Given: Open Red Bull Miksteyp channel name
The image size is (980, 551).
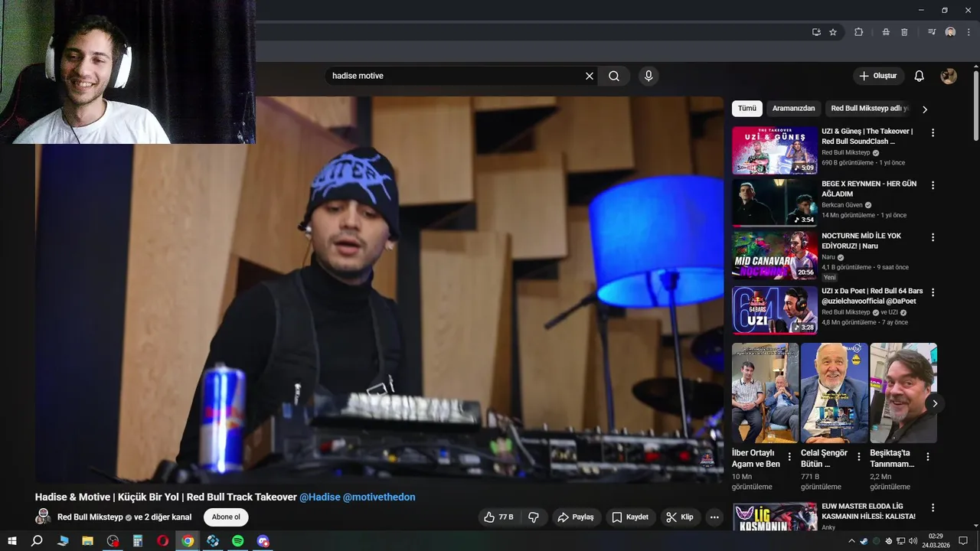Looking at the screenshot, I should [x=90, y=517].
